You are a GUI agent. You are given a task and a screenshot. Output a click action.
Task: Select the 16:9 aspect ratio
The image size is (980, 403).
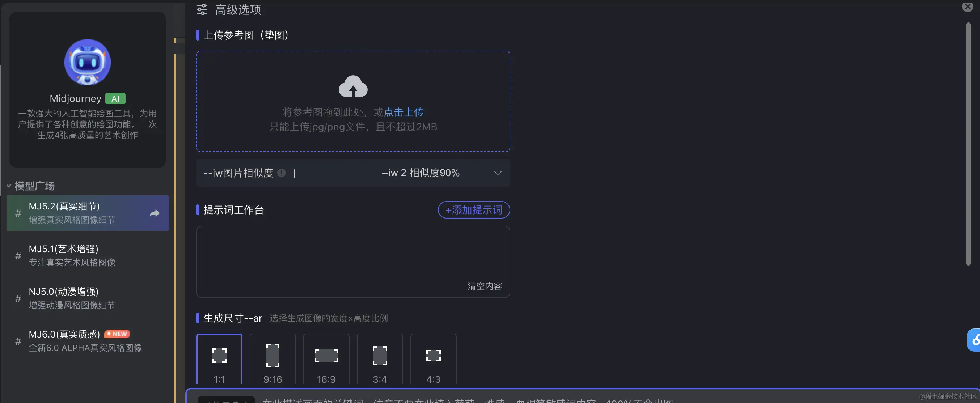[x=326, y=359]
